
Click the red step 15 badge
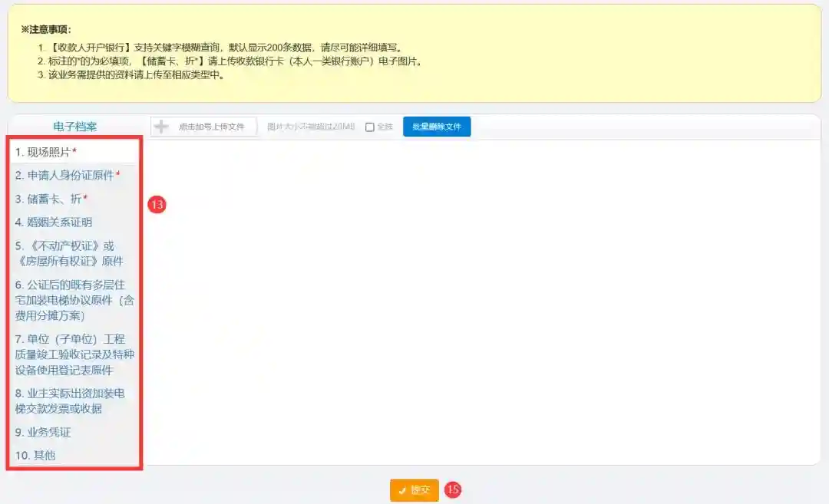coord(453,490)
